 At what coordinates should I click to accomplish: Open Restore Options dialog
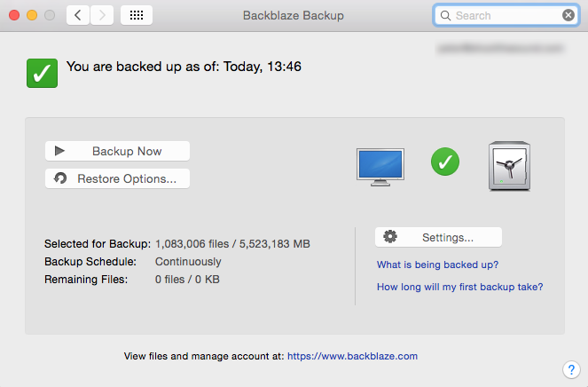(117, 178)
